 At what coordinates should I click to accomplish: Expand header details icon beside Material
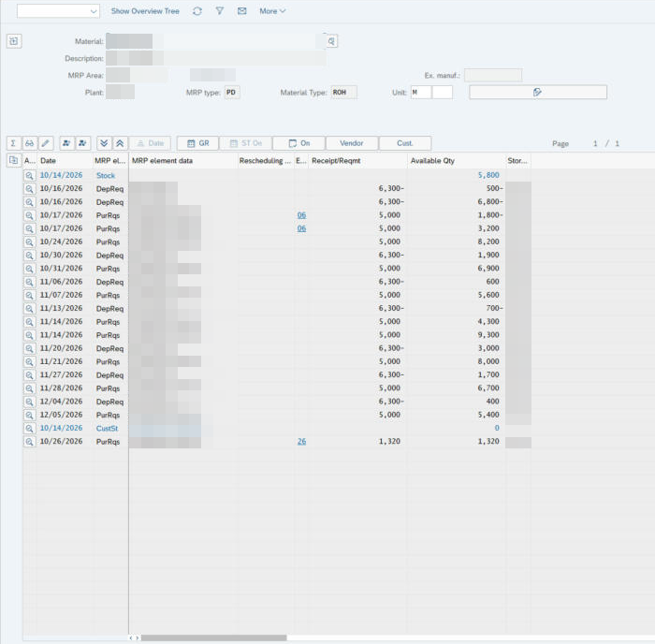tap(14, 41)
